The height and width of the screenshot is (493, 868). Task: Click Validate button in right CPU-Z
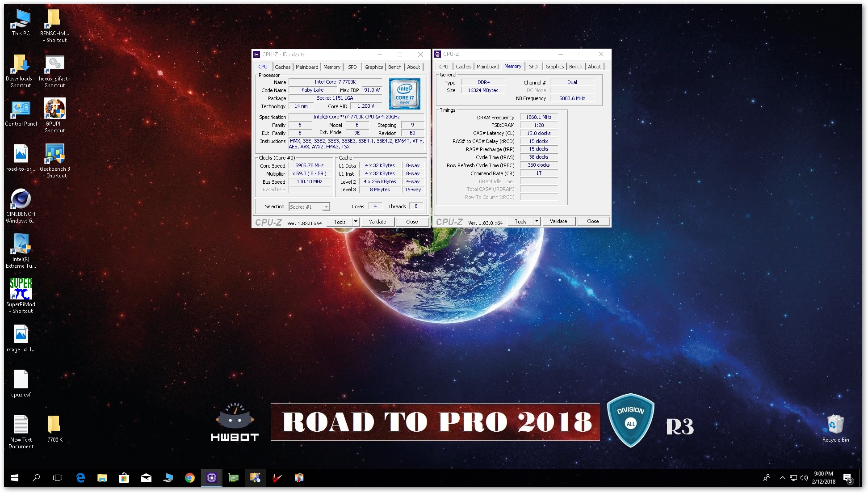click(558, 221)
